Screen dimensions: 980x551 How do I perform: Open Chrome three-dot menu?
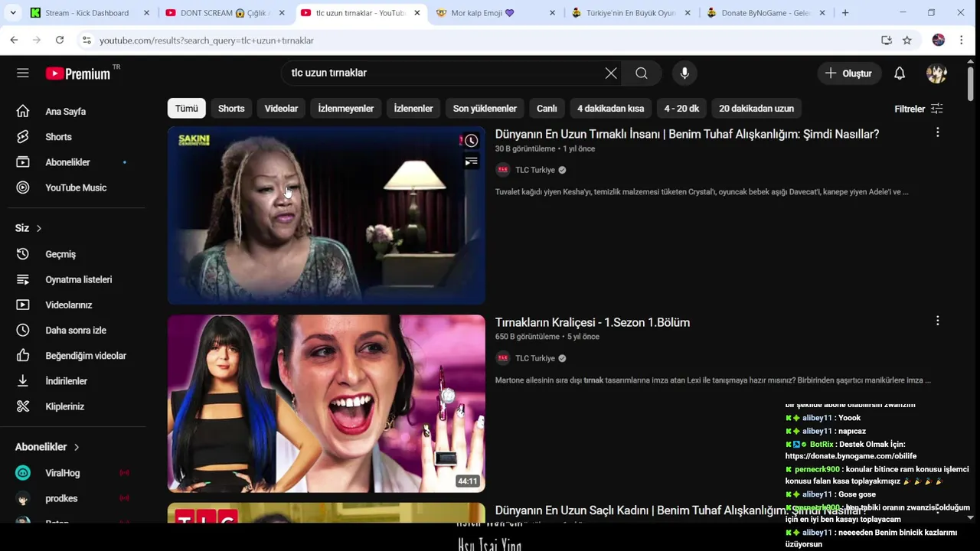tap(962, 40)
